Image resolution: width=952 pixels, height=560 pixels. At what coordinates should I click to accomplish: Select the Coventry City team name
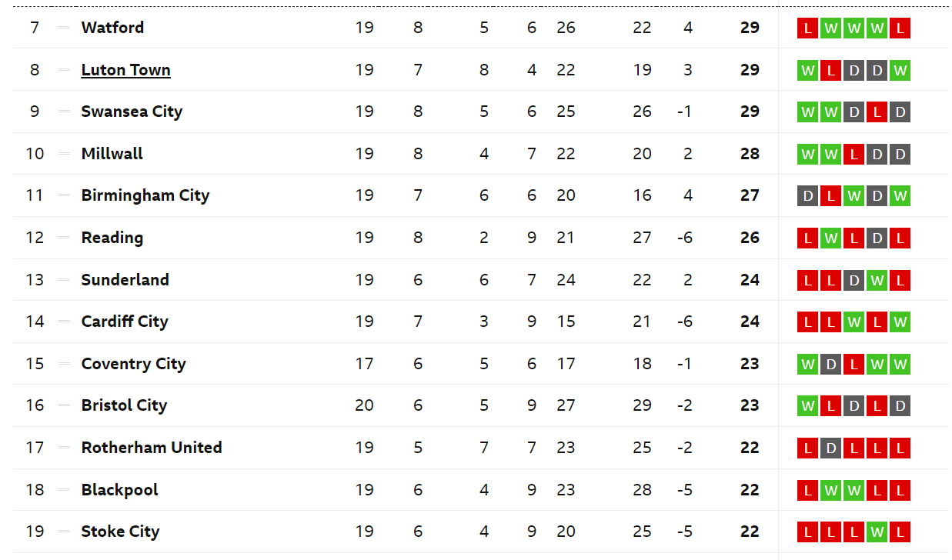coord(133,364)
